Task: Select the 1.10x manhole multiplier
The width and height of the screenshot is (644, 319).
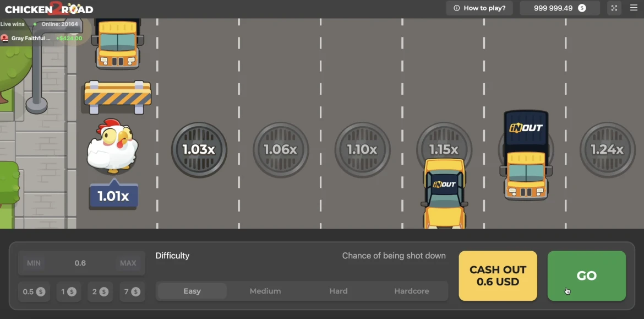Action: click(x=362, y=150)
